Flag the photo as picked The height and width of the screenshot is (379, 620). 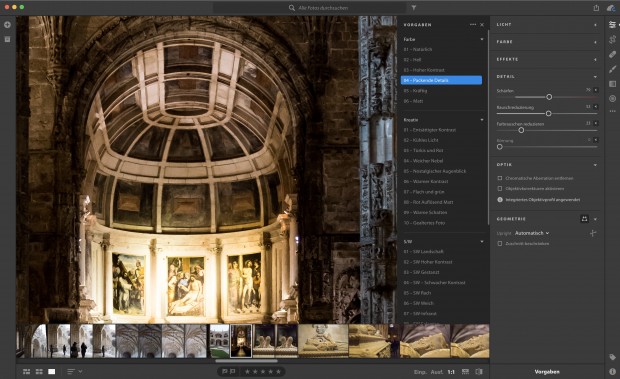point(225,371)
